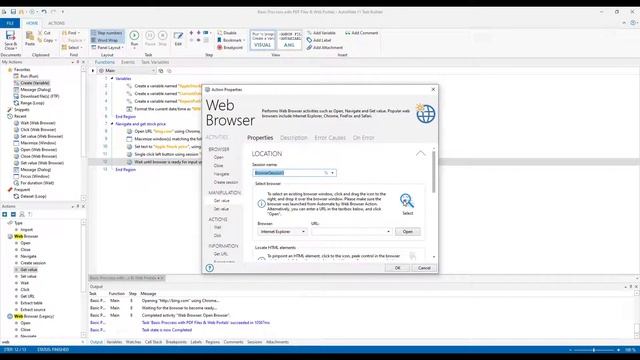Image resolution: width=640 pixels, height=360 pixels.
Task: Select Download file(s) (FTP) in Favorites
Action: click(x=40, y=96)
